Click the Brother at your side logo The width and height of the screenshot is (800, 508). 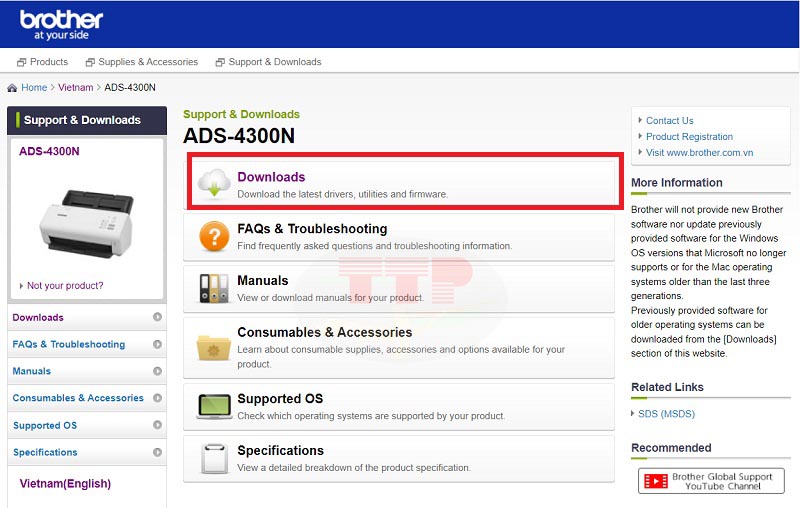(x=61, y=24)
